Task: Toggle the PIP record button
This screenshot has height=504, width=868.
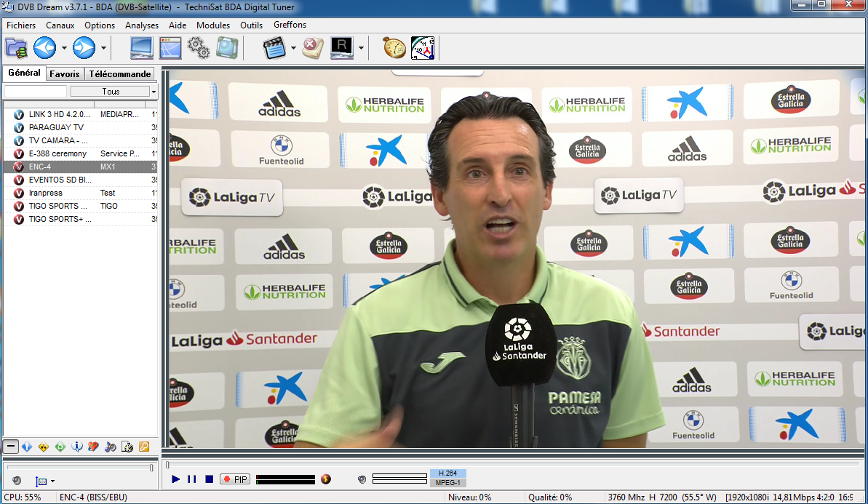Action: (x=235, y=479)
